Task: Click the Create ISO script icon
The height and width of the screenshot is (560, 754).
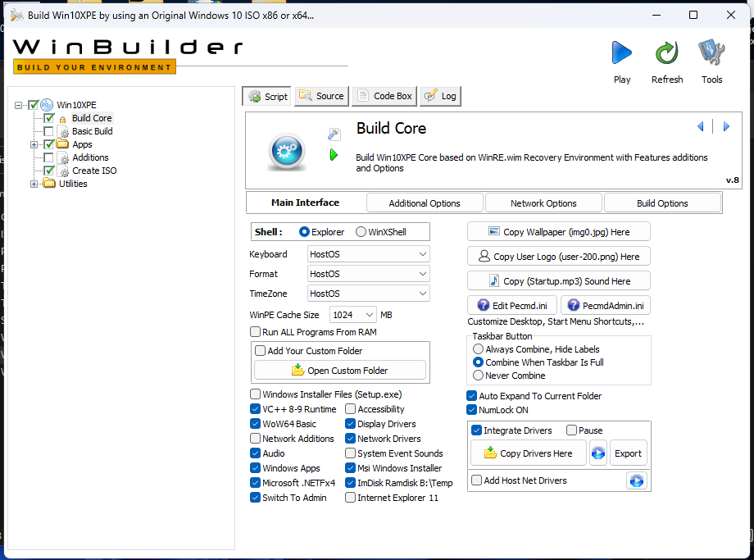Action: [63, 171]
